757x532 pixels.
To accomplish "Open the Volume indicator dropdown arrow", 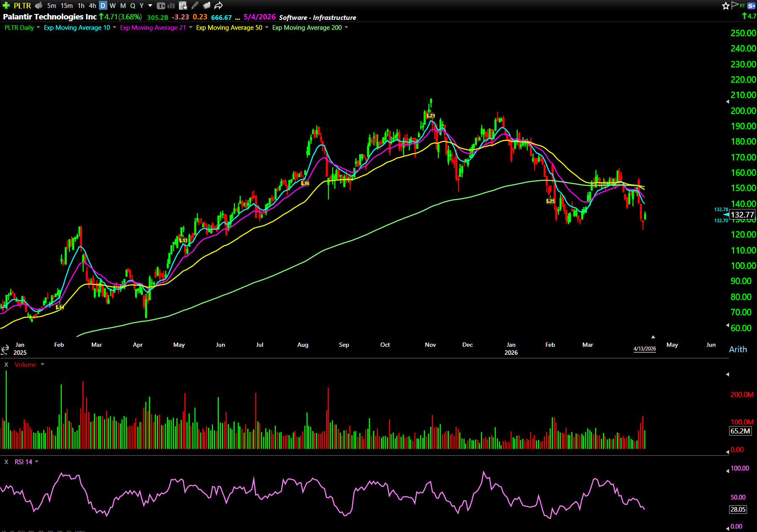I will [x=42, y=365].
